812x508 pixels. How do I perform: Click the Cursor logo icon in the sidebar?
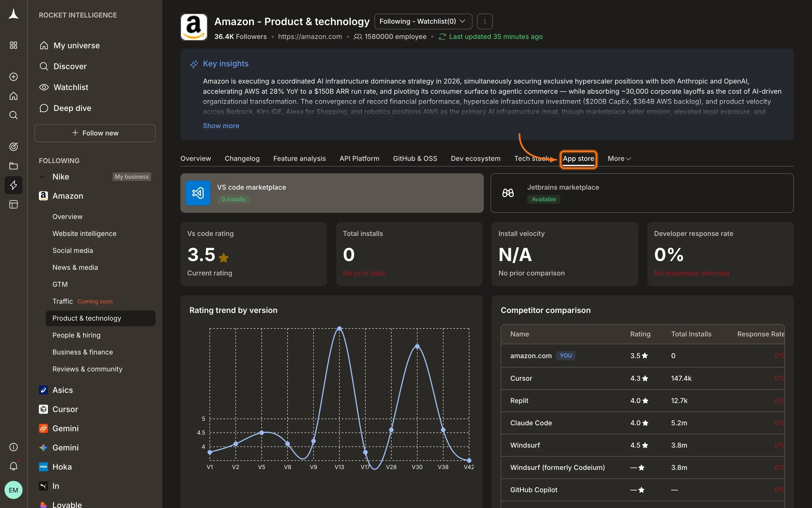click(x=43, y=409)
